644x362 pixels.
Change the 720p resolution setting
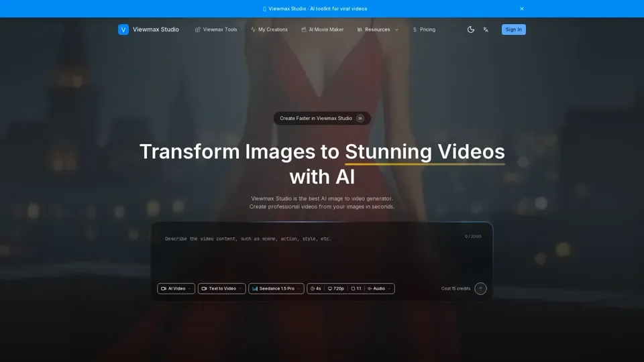tap(336, 288)
